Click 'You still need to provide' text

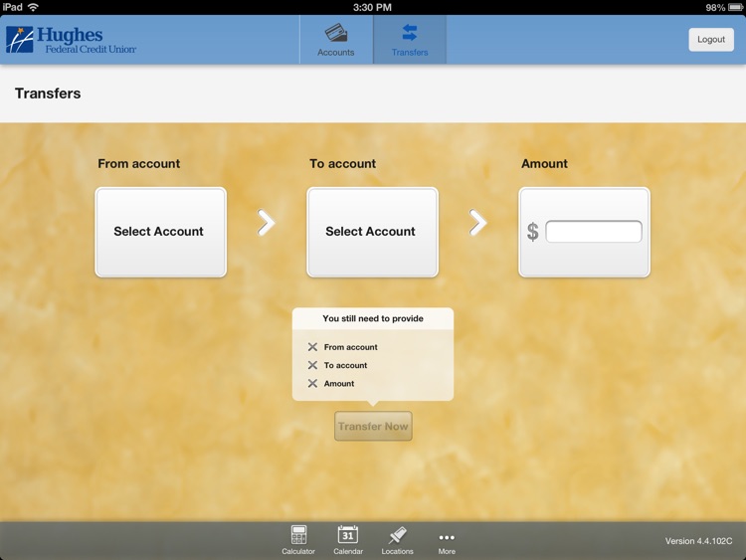click(x=373, y=318)
